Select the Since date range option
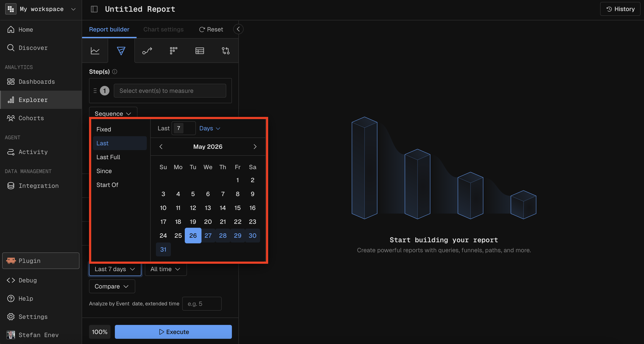The height and width of the screenshot is (344, 644). (119, 171)
